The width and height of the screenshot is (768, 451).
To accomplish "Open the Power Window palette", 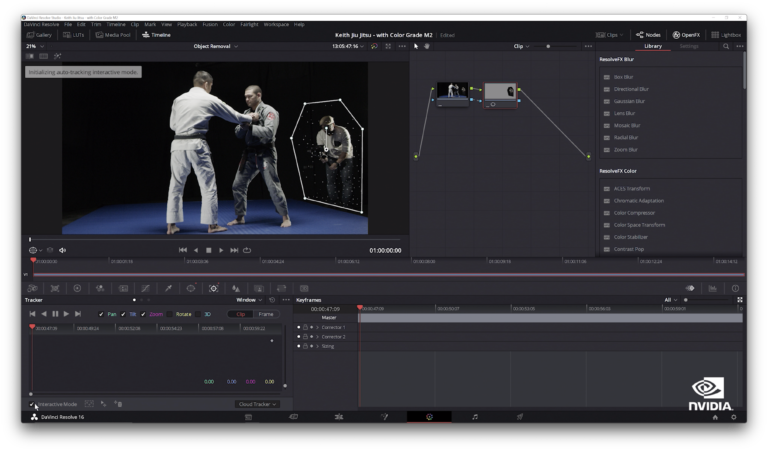I will (191, 288).
